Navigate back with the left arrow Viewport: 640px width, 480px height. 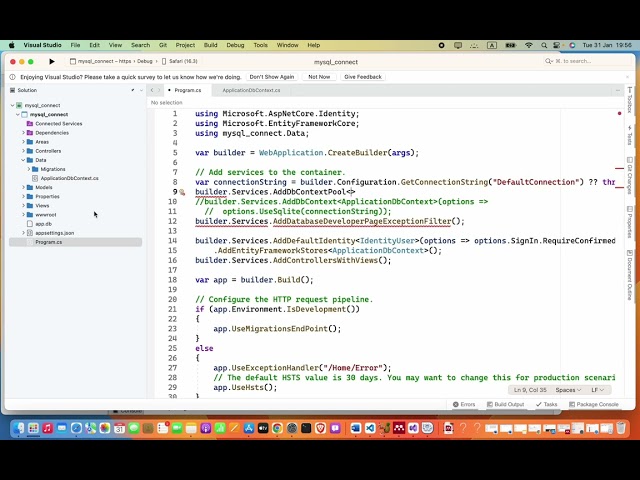click(152, 90)
